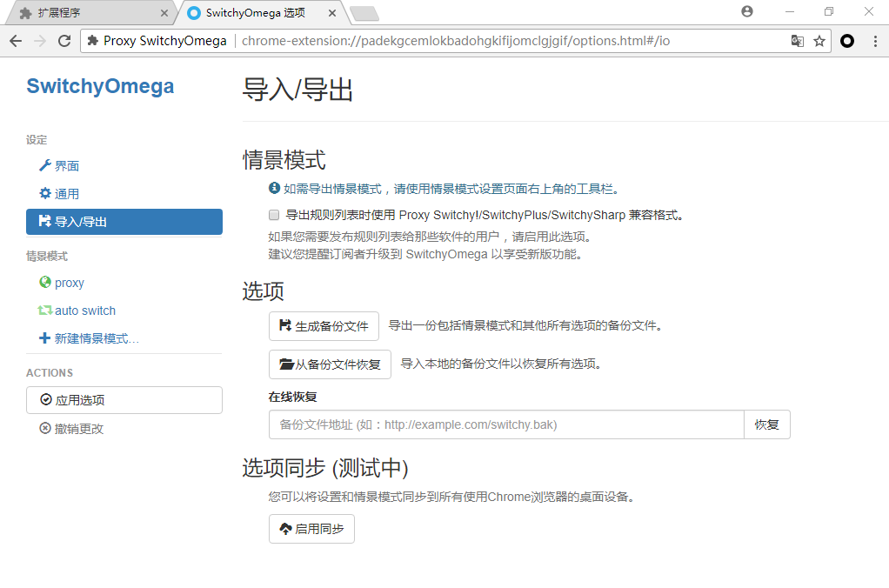
Task: Click the browser forward arrow
Action: pos(40,41)
